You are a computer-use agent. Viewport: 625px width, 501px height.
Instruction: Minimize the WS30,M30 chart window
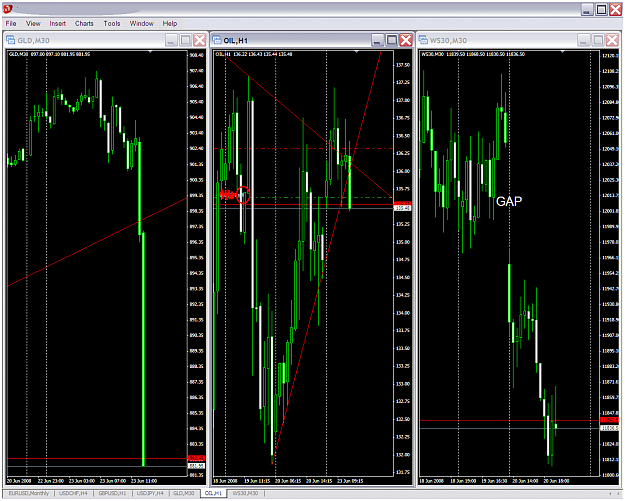click(584, 40)
